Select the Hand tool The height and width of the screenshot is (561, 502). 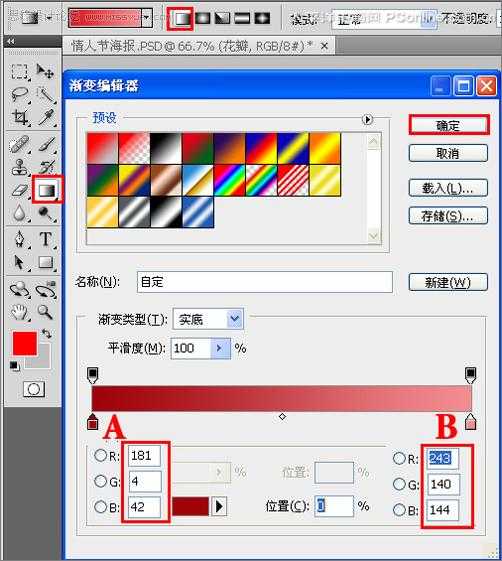[19, 312]
